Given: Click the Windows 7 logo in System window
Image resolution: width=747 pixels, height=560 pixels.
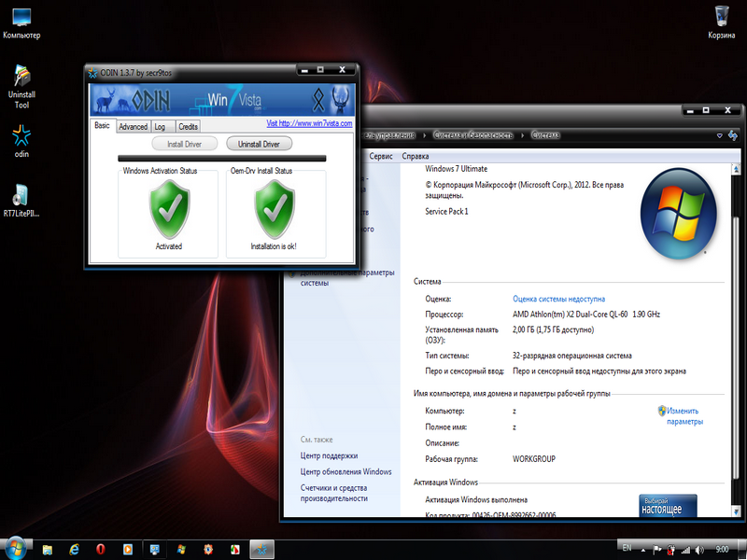Looking at the screenshot, I should 679,214.
